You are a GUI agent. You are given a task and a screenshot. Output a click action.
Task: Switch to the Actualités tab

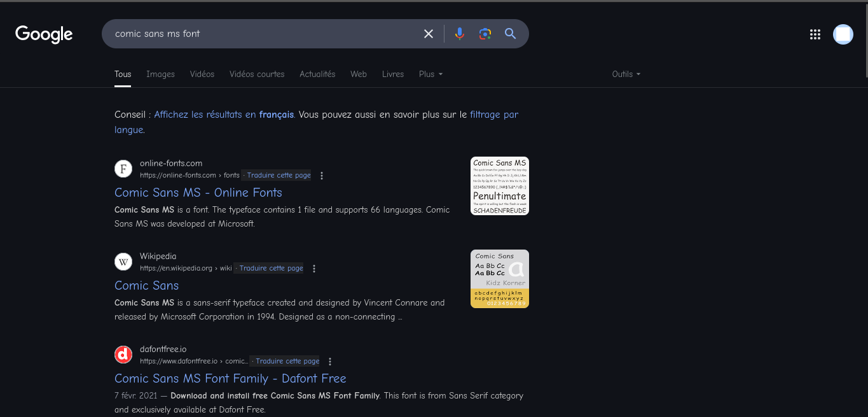tap(317, 74)
